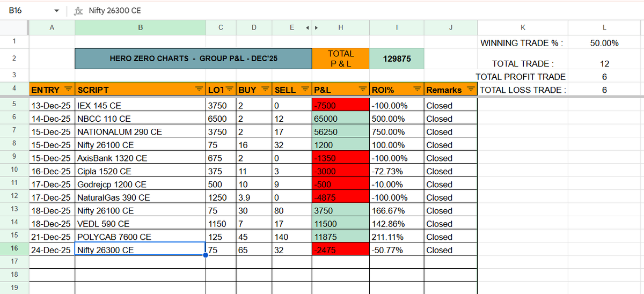Select column A header
644x294 pixels.
(x=52, y=28)
